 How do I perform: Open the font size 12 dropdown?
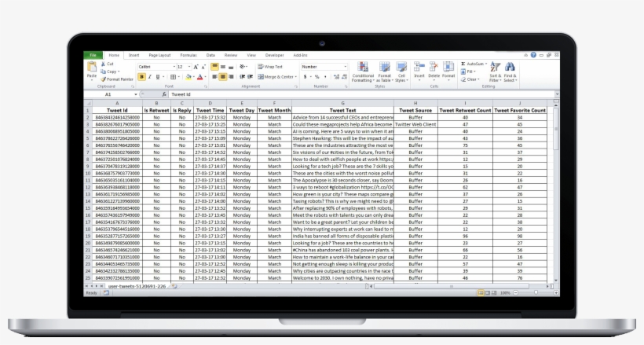[x=189, y=67]
